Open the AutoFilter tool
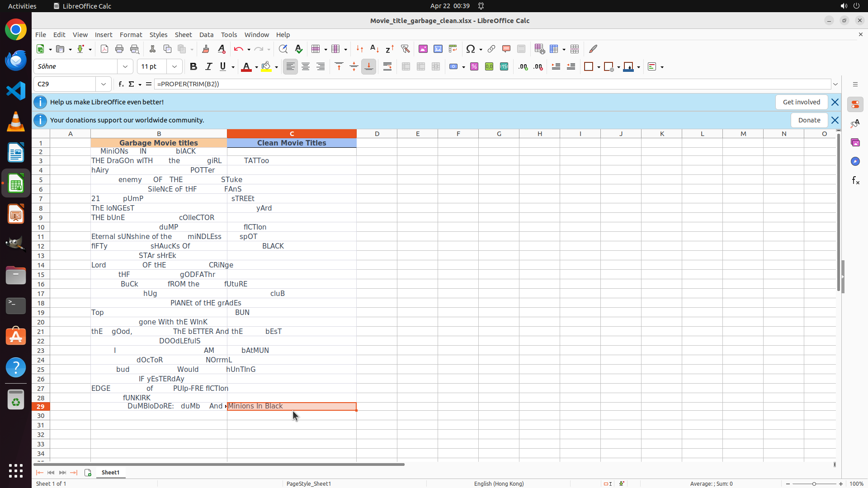 (x=405, y=49)
